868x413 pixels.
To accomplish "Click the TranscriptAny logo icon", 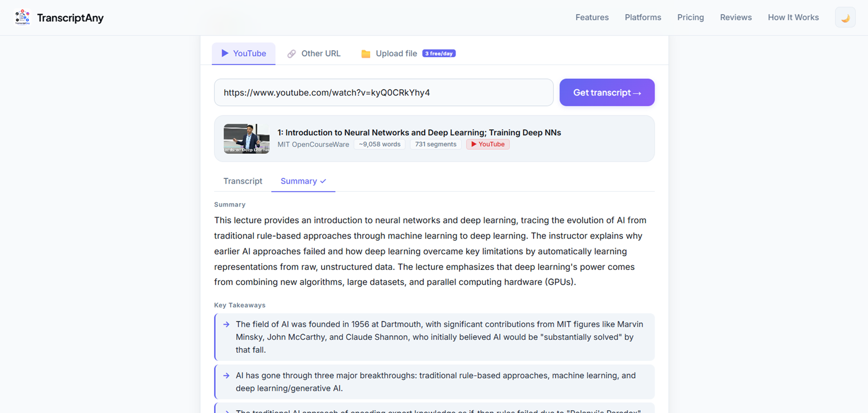I will [22, 17].
